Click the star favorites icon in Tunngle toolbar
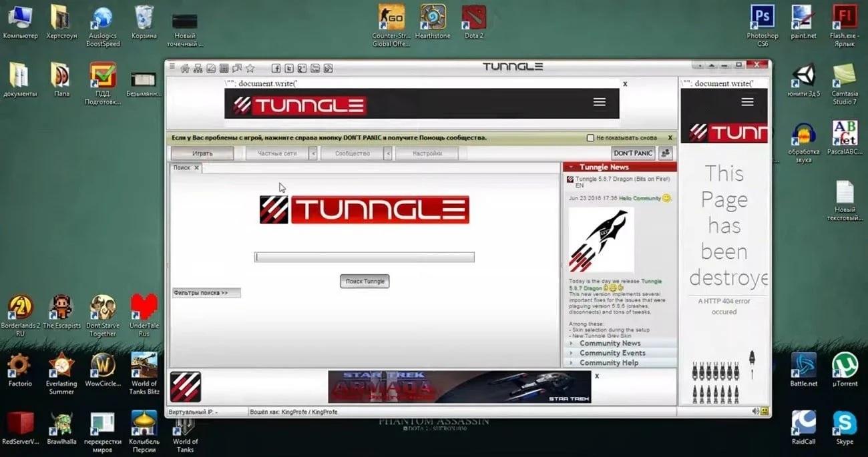 pos(250,67)
